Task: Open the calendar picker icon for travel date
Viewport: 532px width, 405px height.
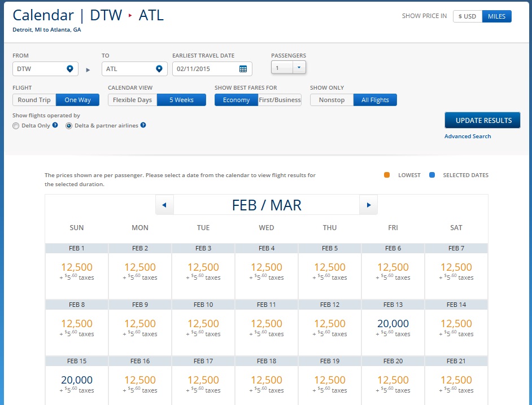Action: pyautogui.click(x=243, y=69)
